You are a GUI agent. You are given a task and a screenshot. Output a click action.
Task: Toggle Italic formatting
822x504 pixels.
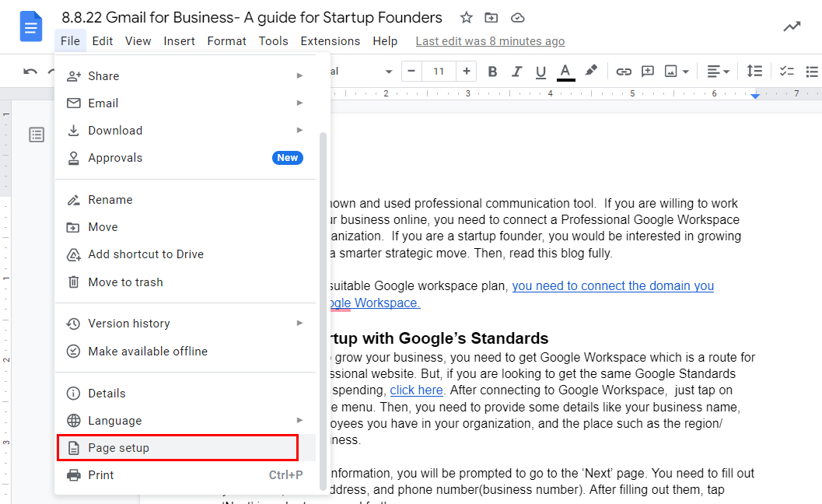(x=516, y=72)
